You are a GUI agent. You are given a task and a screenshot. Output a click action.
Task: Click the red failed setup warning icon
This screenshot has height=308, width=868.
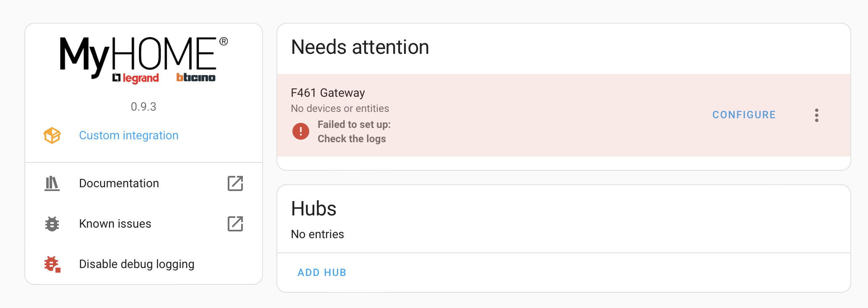[x=301, y=131]
